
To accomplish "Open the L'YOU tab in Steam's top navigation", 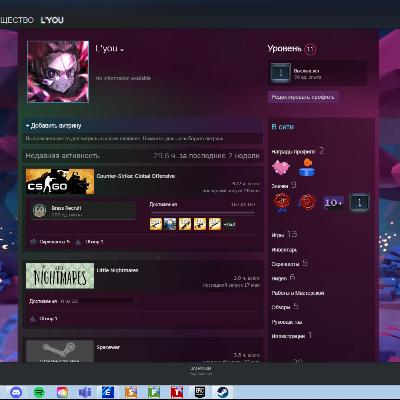I will [52, 20].
